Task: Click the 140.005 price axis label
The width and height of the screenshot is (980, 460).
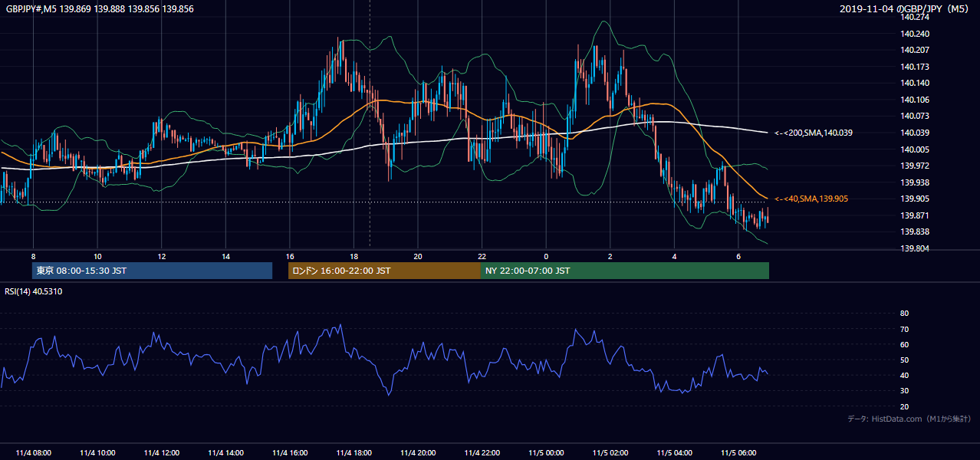Action: [915, 149]
